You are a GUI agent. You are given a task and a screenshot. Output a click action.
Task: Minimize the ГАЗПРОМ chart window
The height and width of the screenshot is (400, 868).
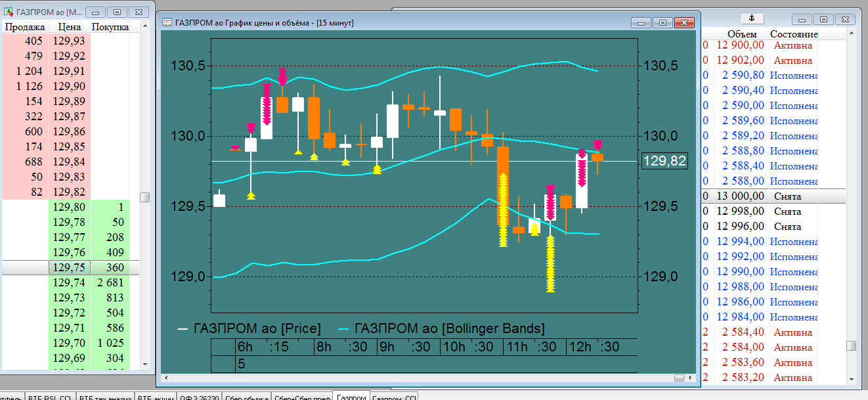pos(642,23)
